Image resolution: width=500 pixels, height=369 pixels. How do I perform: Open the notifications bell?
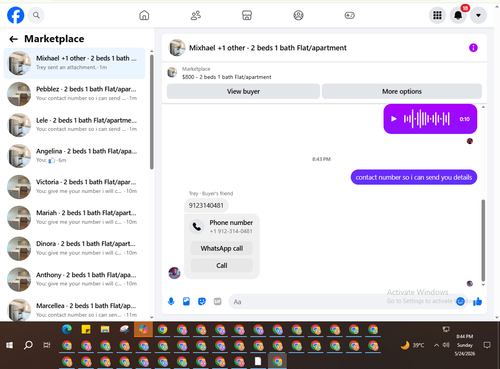pyautogui.click(x=458, y=15)
